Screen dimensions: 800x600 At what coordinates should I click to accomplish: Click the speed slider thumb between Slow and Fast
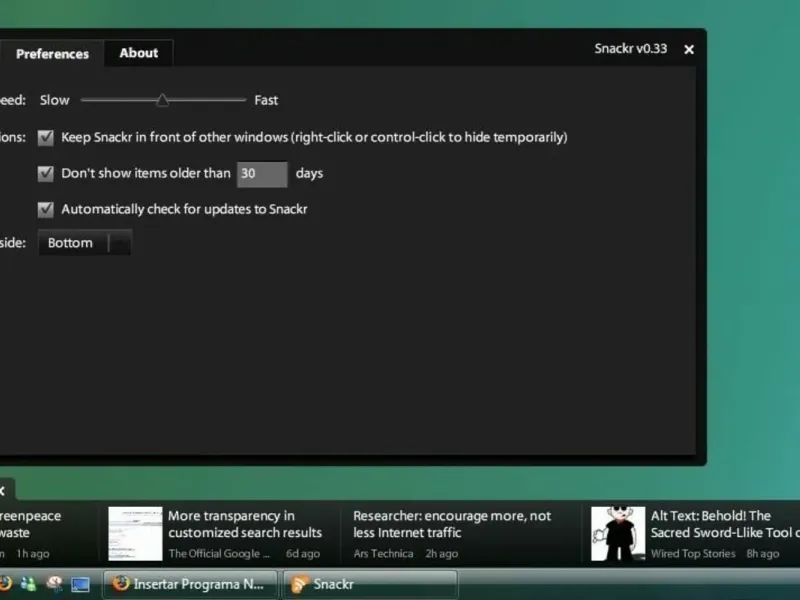tap(162, 99)
